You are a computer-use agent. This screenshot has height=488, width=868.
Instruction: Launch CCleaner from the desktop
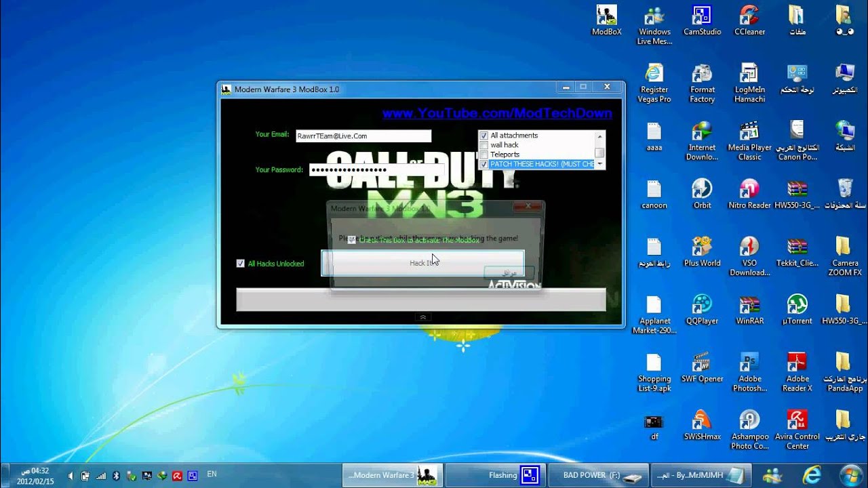(x=749, y=20)
